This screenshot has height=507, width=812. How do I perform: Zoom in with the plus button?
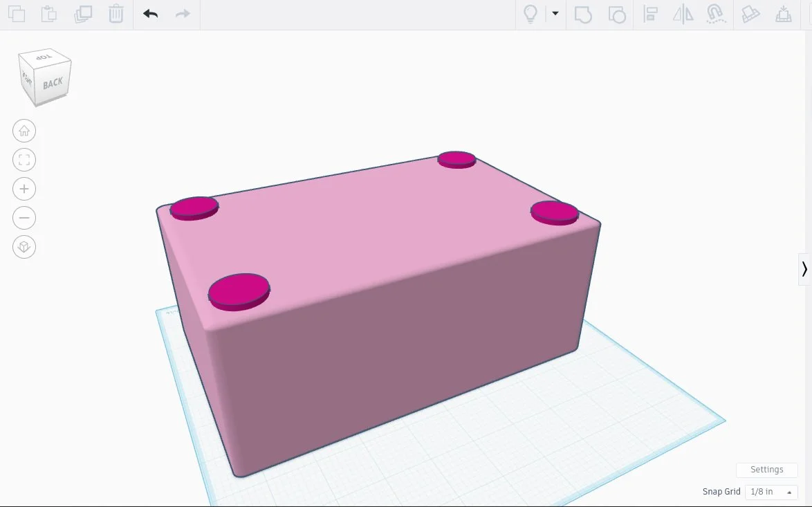tap(24, 189)
